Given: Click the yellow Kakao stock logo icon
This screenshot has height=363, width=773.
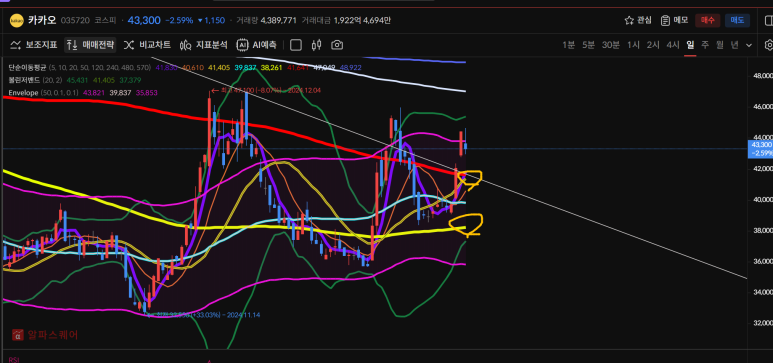Looking at the screenshot, I should (16, 20).
